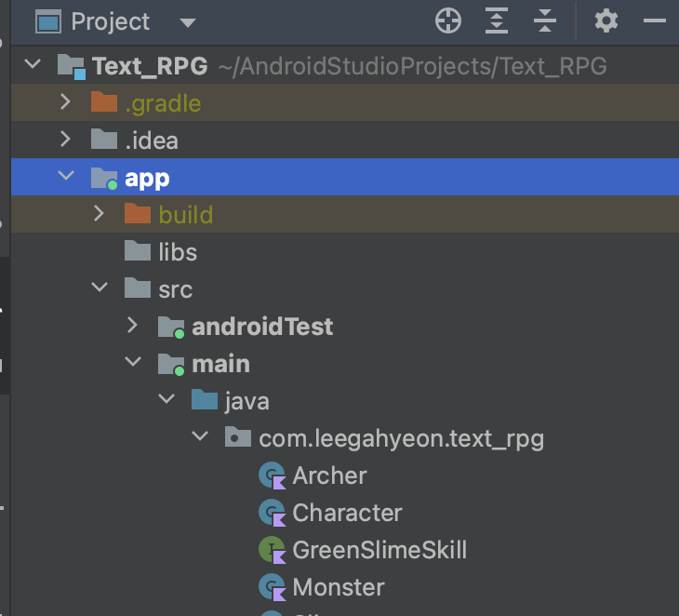Expand the build folder chevron

[100, 214]
